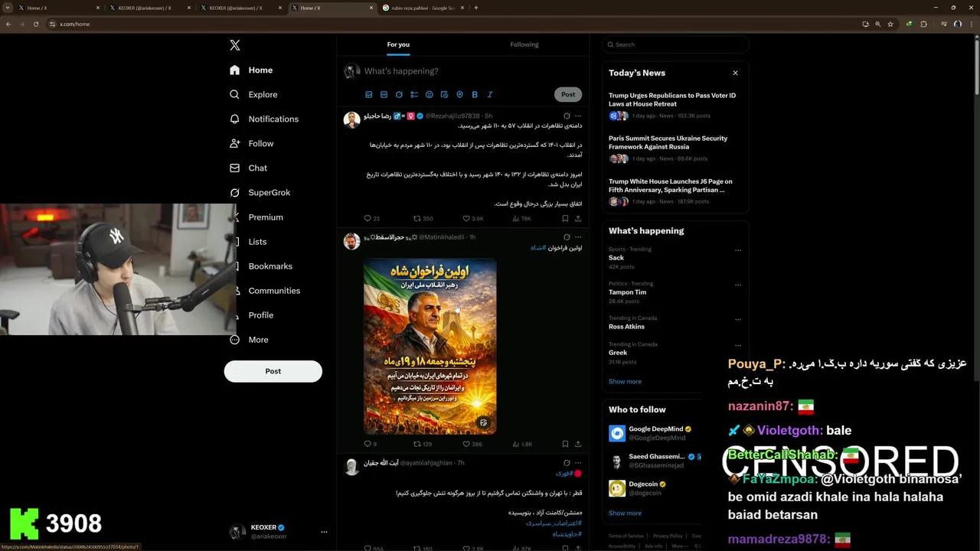The image size is (980, 551).
Task: Add media image to the new post
Action: tap(368, 95)
